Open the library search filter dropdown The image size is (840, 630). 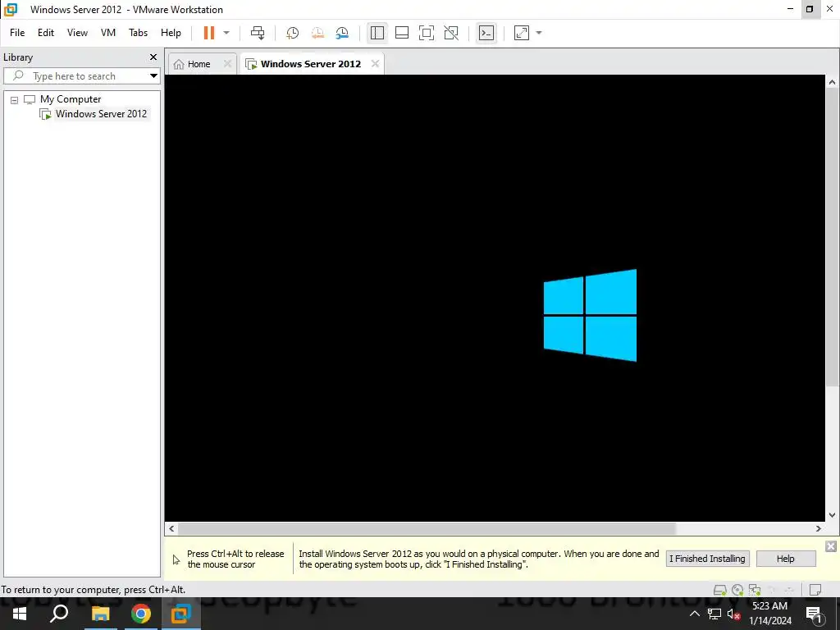[153, 76]
